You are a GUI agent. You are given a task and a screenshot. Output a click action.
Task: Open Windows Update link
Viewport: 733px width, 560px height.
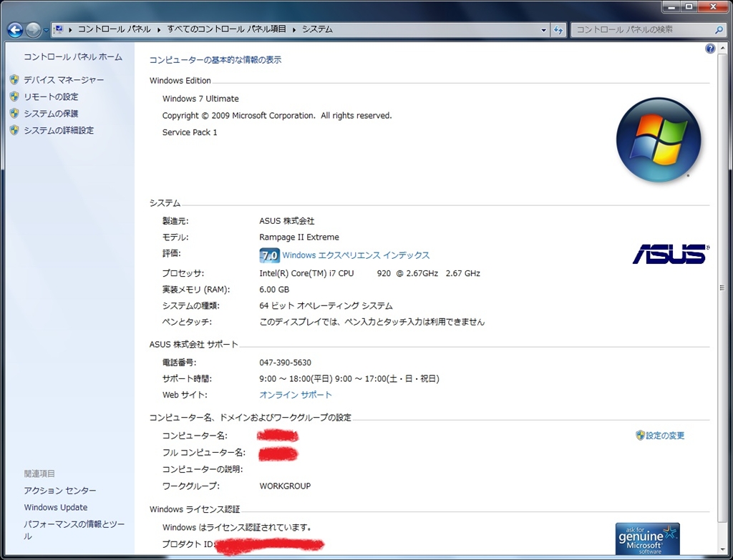coord(56,507)
